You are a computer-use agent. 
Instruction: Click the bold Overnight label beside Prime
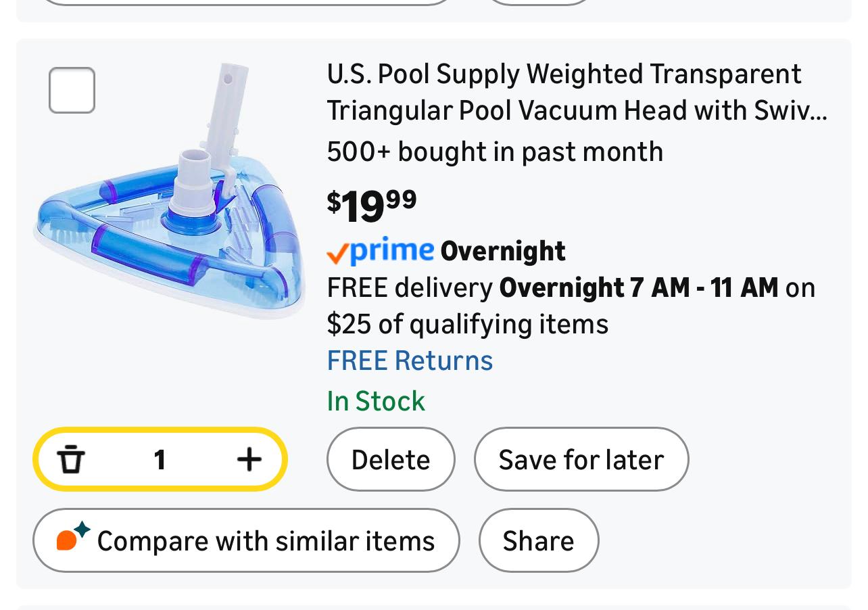(x=503, y=251)
